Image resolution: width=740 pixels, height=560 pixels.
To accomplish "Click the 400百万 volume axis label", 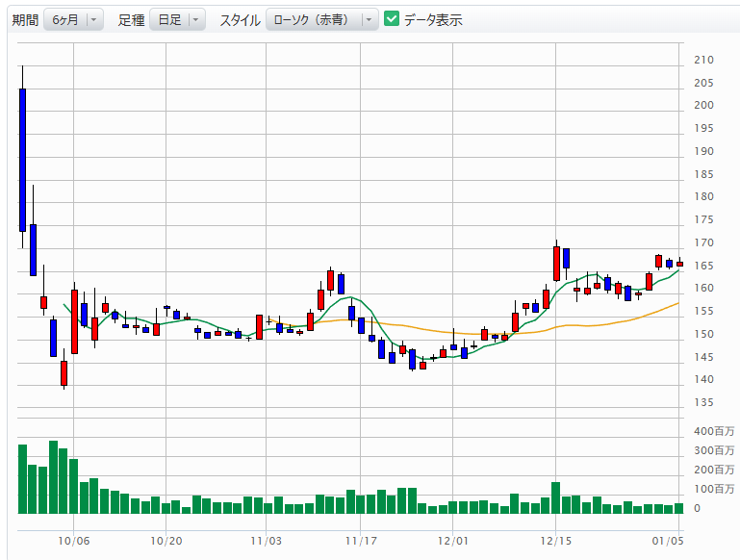I will [x=714, y=431].
